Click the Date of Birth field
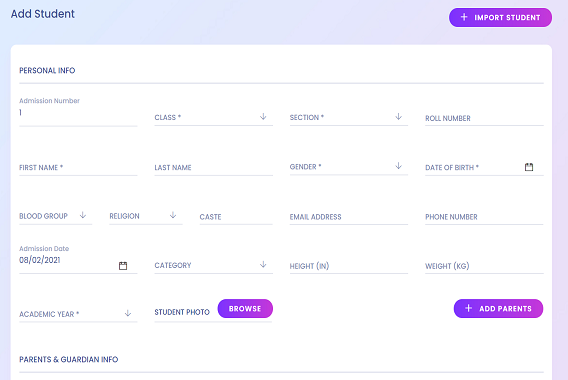This screenshot has width=568, height=380. click(484, 167)
